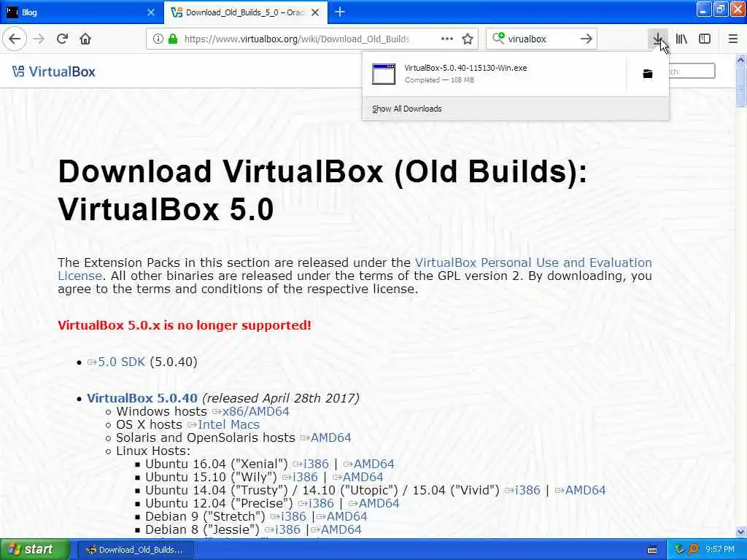The image size is (747, 560).
Task: Click the page search field in VirtualBox header
Action: tap(692, 71)
